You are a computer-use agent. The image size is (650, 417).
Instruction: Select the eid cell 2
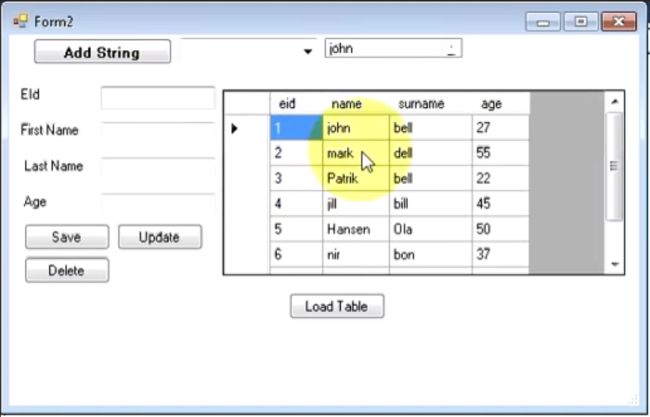coord(296,153)
